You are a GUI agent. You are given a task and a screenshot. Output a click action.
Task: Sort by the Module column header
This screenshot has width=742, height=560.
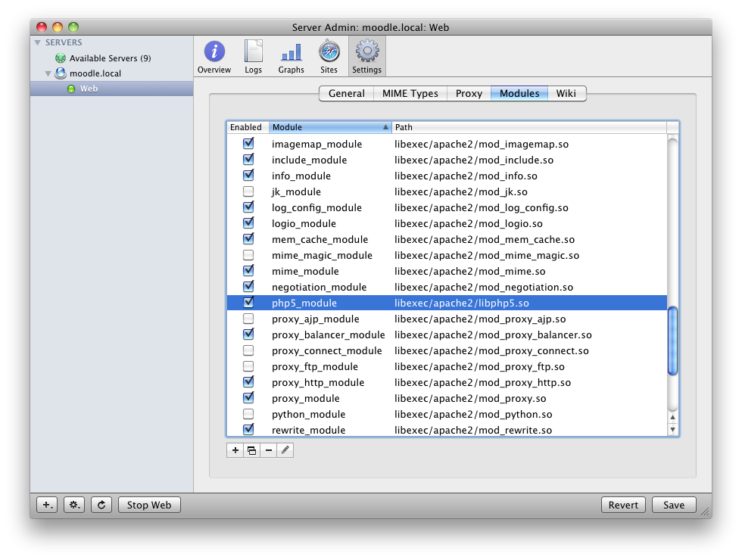click(330, 127)
